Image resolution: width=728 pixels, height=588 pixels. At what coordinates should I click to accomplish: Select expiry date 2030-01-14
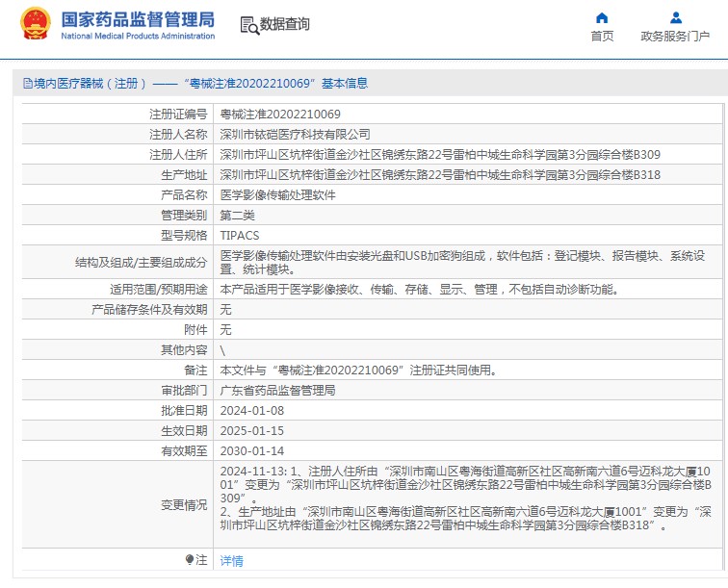coord(251,451)
